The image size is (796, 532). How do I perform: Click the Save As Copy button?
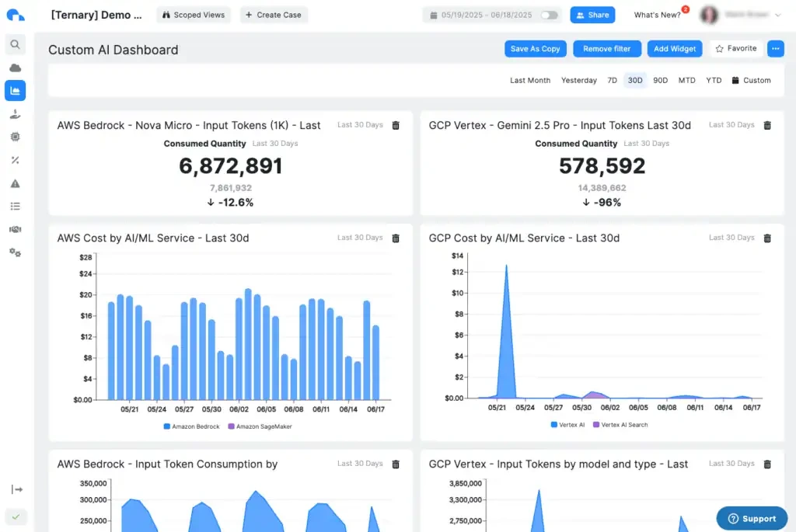[x=535, y=48]
